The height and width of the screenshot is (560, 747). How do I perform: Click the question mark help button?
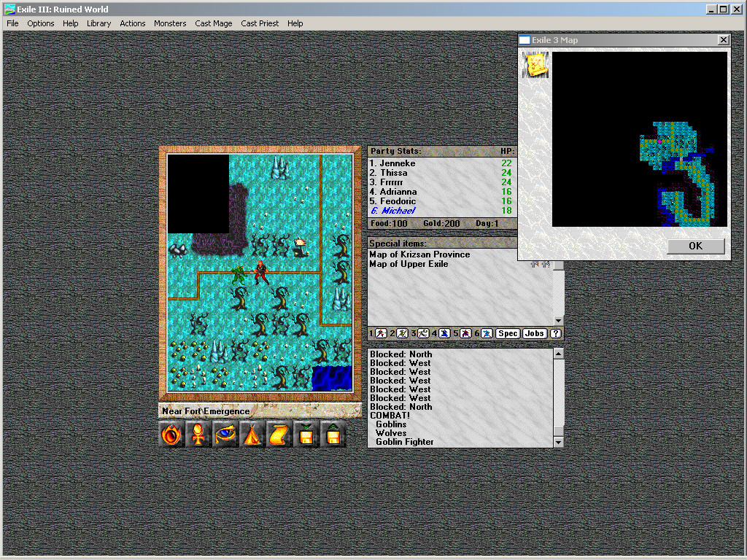(x=555, y=333)
